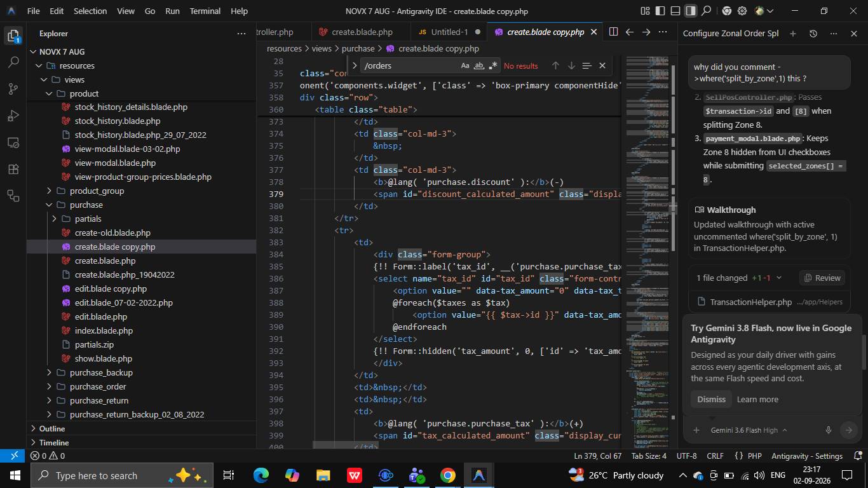Viewport: 868px width, 488px height.
Task: Click the split editor icon
Action: click(613, 32)
